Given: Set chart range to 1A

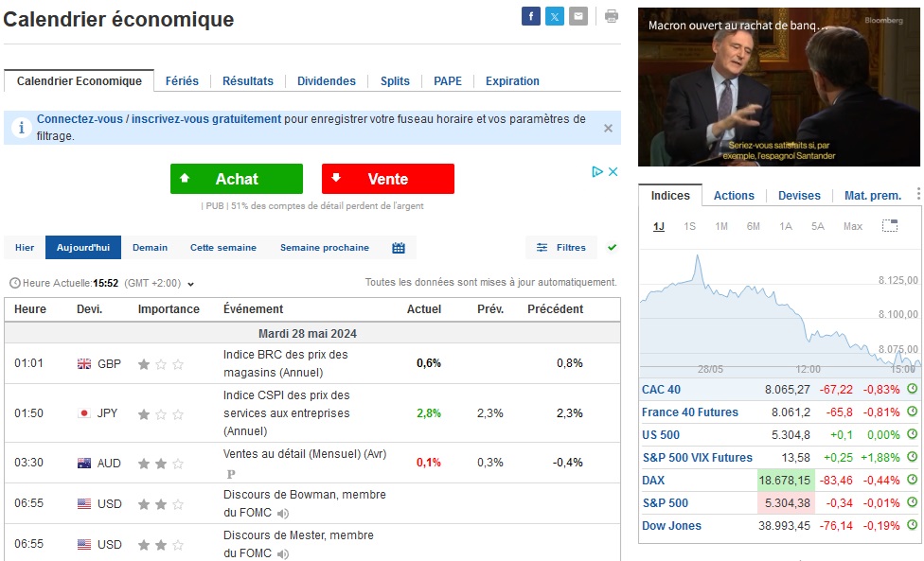Looking at the screenshot, I should [786, 226].
